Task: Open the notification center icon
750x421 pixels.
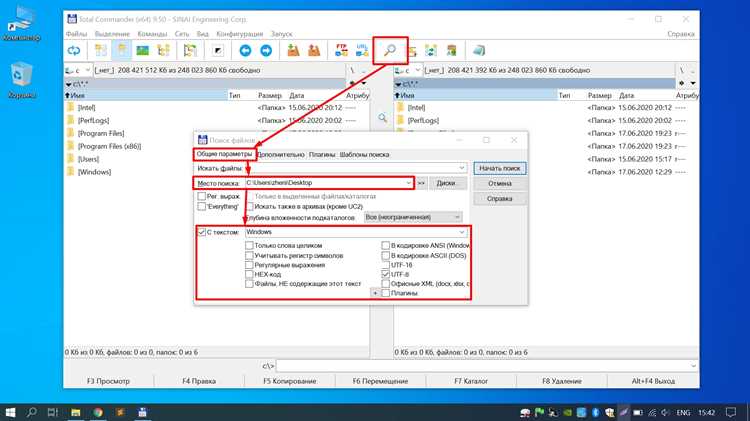Action: (730, 412)
